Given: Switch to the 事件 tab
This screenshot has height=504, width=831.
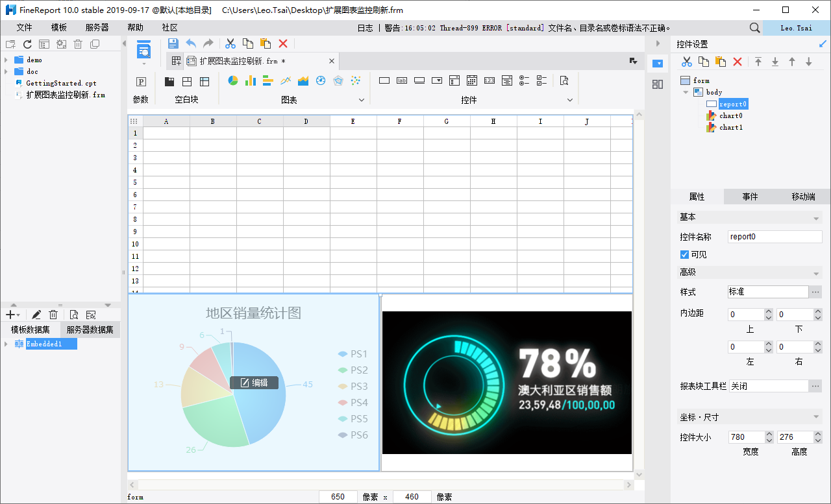Looking at the screenshot, I should (750, 197).
